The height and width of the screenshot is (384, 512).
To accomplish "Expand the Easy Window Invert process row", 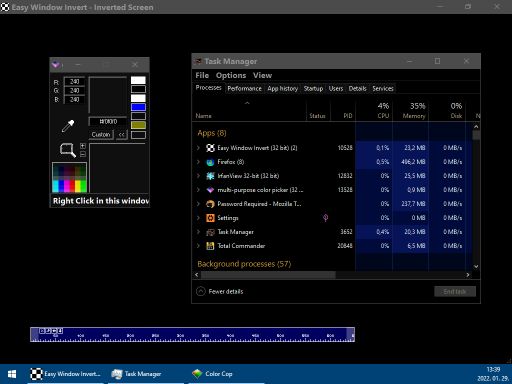I will point(198,148).
